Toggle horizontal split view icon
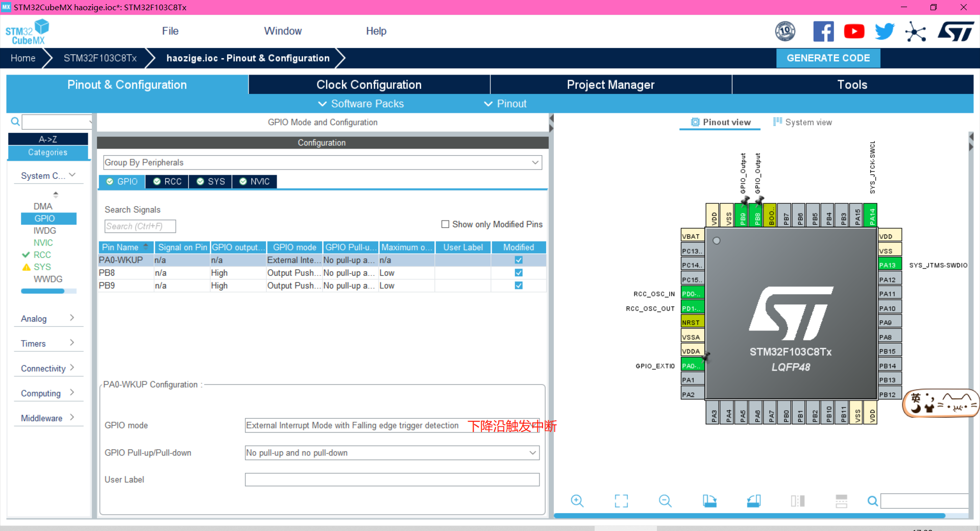 click(841, 501)
